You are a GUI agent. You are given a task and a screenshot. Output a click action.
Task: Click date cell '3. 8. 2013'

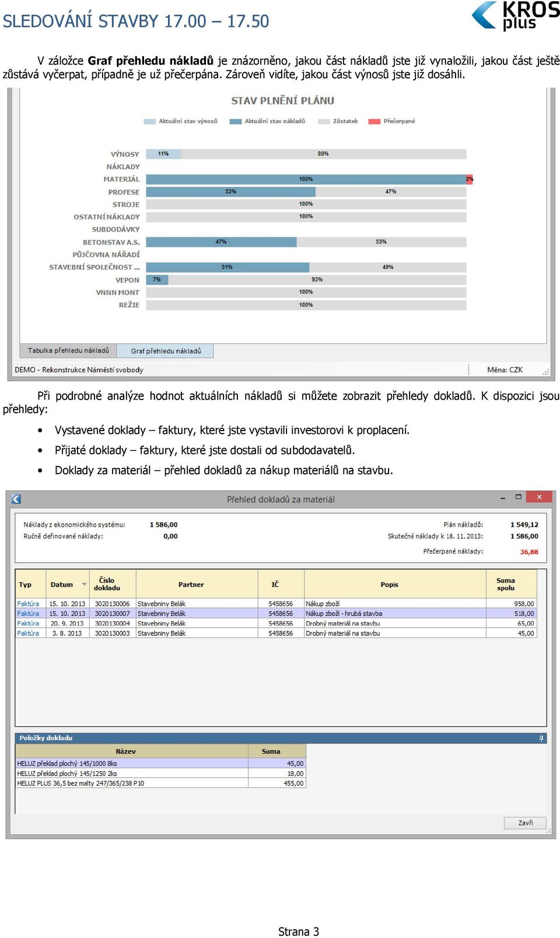click(x=67, y=633)
